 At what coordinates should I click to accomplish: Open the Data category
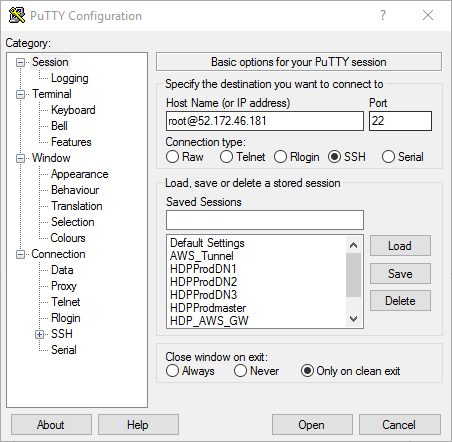click(x=62, y=270)
